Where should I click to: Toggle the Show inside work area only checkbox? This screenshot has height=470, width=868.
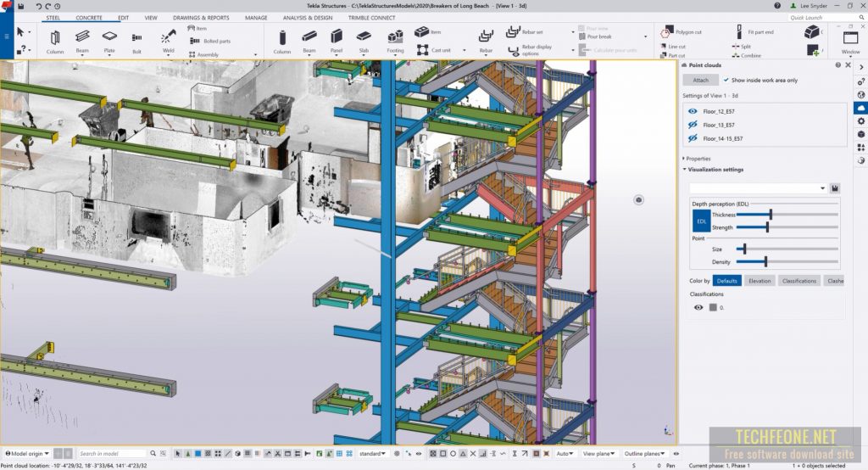tap(726, 80)
